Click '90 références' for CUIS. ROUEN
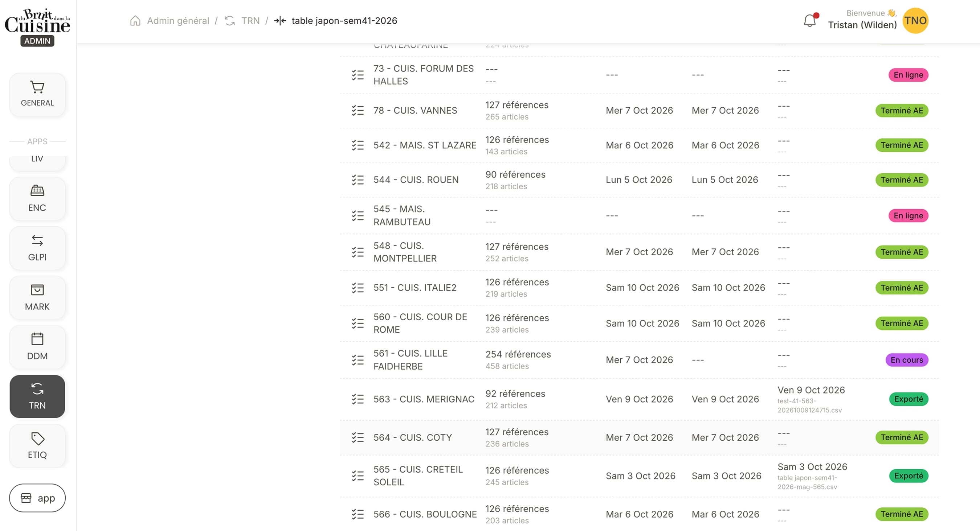This screenshot has height=531, width=980. click(x=515, y=174)
